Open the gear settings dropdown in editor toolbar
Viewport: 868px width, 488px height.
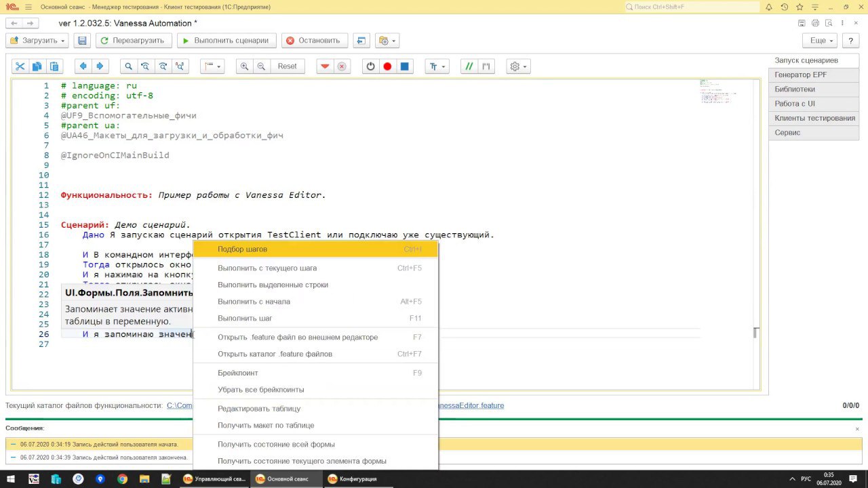pyautogui.click(x=519, y=66)
